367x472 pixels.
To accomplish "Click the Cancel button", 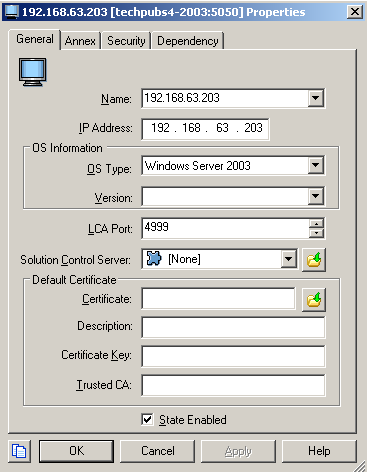I will pyautogui.click(x=157, y=451).
